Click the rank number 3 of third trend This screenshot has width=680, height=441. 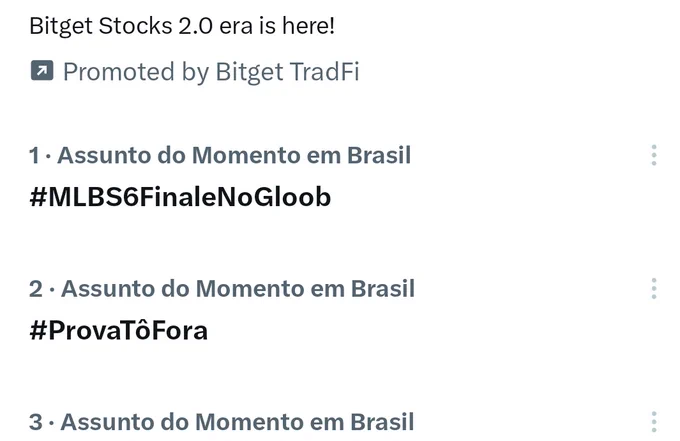36,422
